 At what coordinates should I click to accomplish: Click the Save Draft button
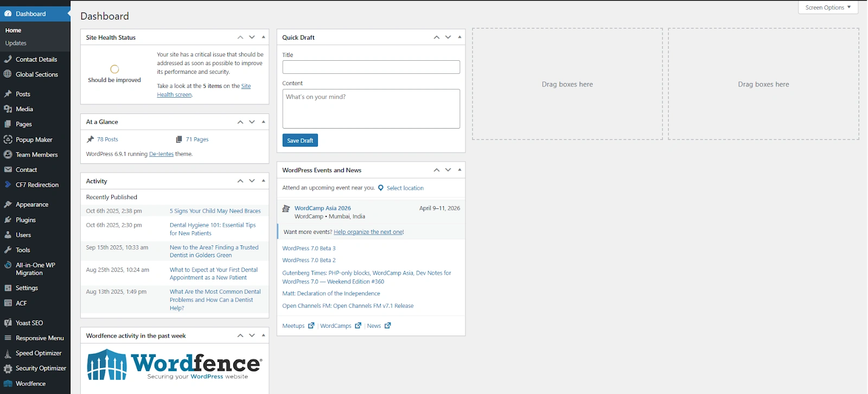point(300,141)
